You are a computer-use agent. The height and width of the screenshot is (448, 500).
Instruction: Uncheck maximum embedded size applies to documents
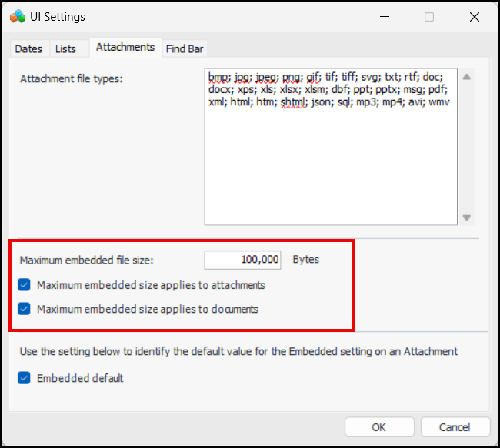[x=25, y=310]
